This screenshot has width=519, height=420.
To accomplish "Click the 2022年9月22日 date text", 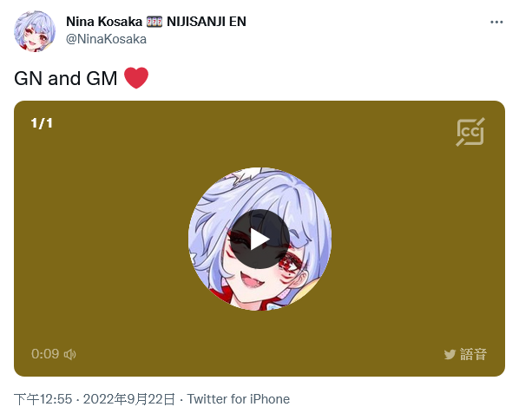I will [128, 399].
